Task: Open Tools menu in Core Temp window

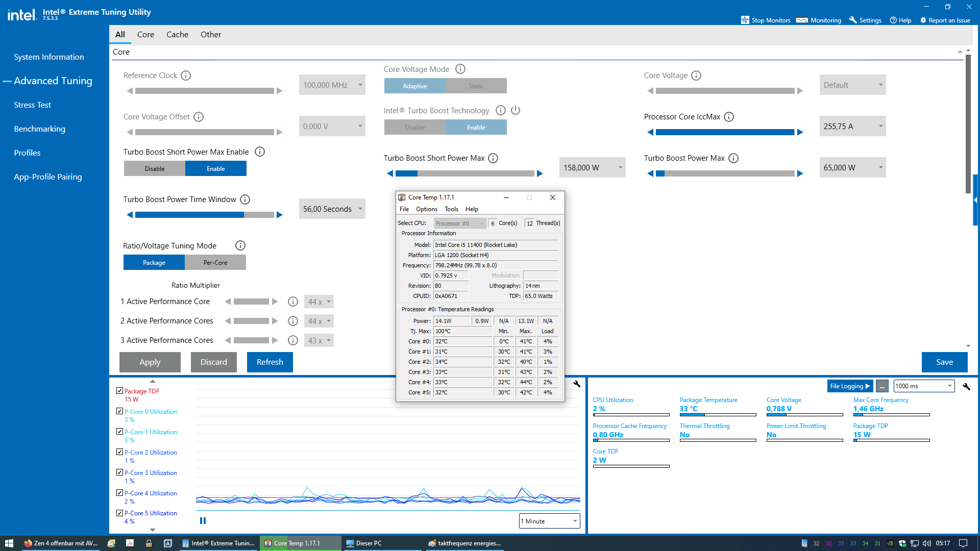Action: click(451, 209)
